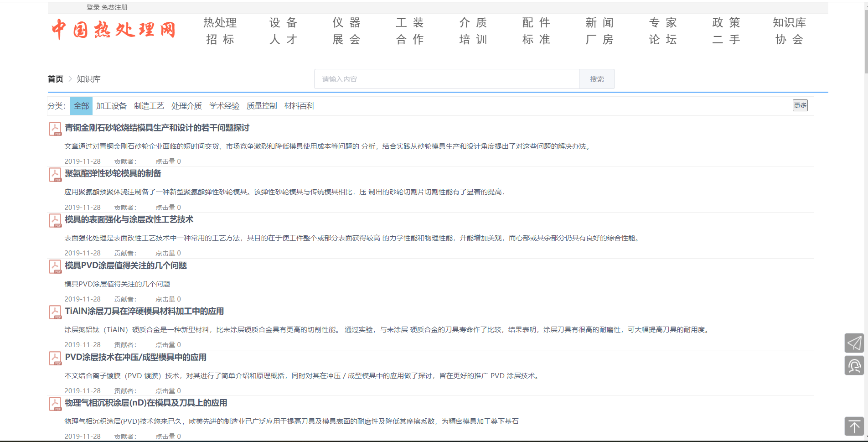868x442 pixels.
Task: Click the 中国热处理网 logo
Action: [x=114, y=30]
